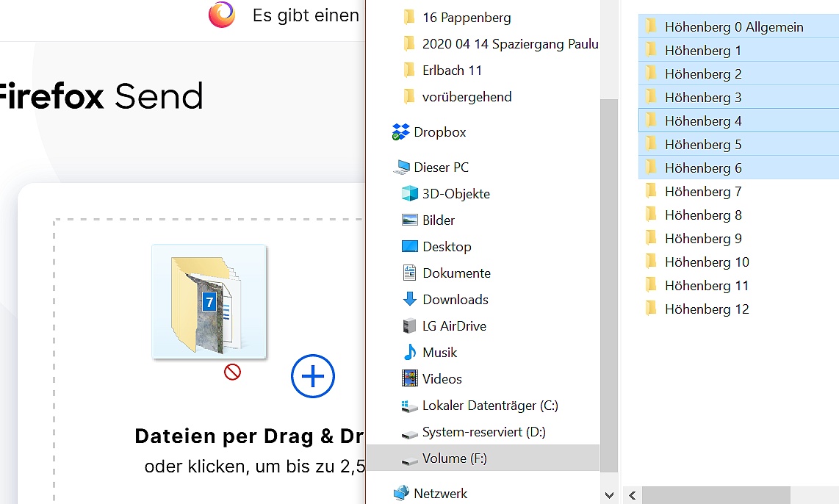Image resolution: width=839 pixels, height=504 pixels.
Task: Click the blue plus upload button
Action: [x=313, y=376]
